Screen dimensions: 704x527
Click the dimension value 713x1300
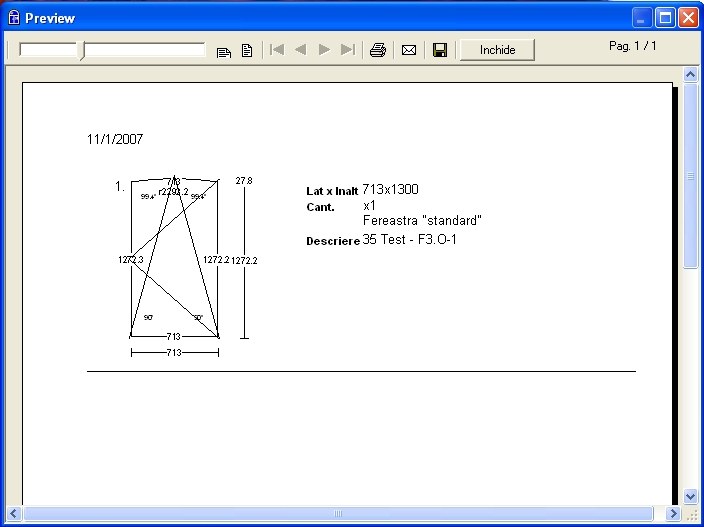click(x=390, y=189)
